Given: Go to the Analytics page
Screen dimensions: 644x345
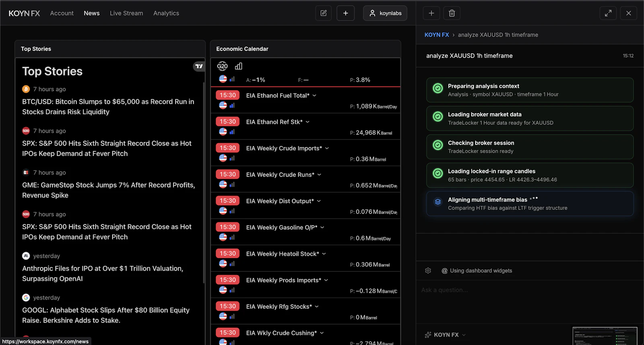Looking at the screenshot, I should [x=166, y=13].
